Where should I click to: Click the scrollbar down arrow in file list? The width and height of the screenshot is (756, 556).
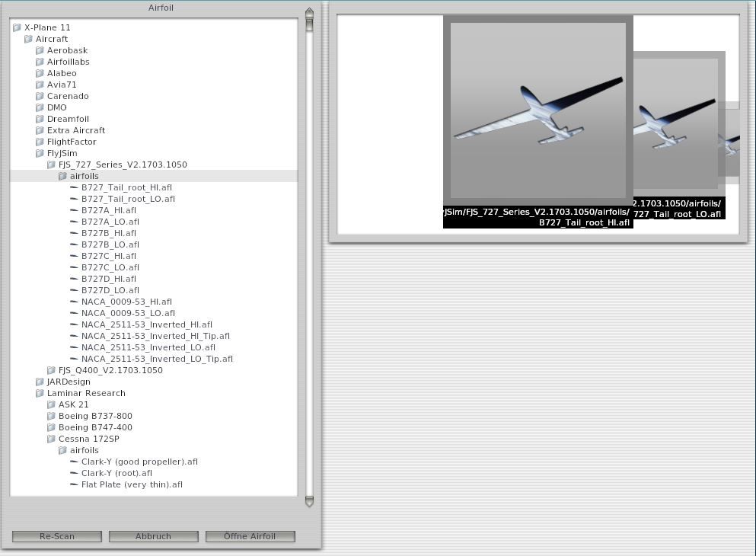[309, 501]
